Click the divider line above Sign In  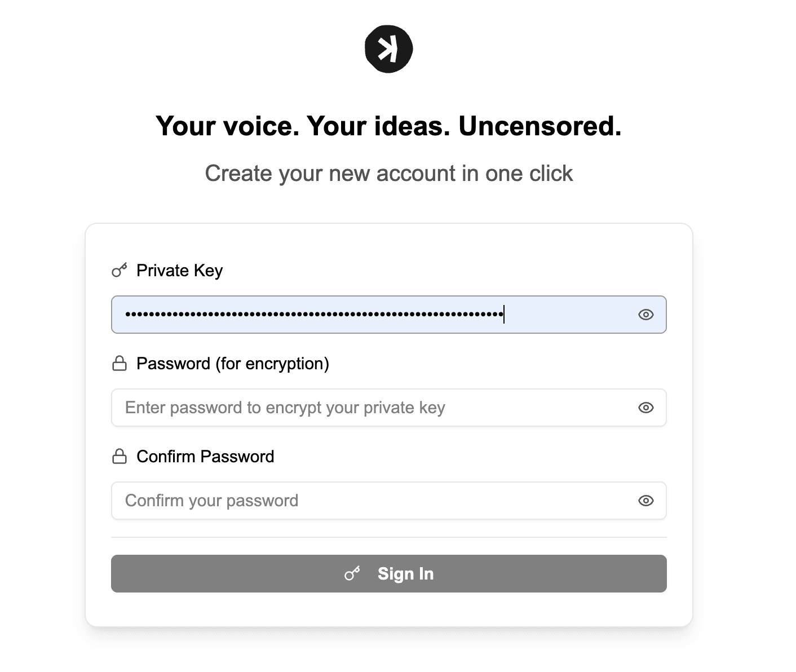[388, 537]
